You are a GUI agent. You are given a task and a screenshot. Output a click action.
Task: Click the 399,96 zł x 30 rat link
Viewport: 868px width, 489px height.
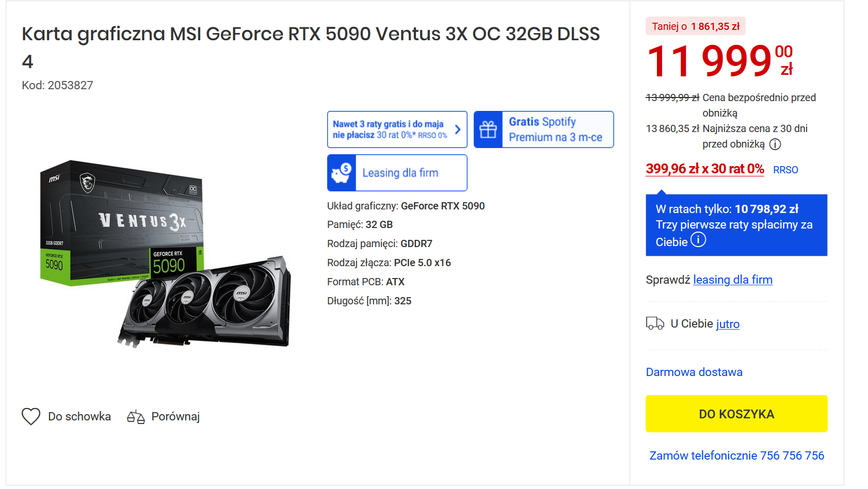pyautogui.click(x=704, y=169)
